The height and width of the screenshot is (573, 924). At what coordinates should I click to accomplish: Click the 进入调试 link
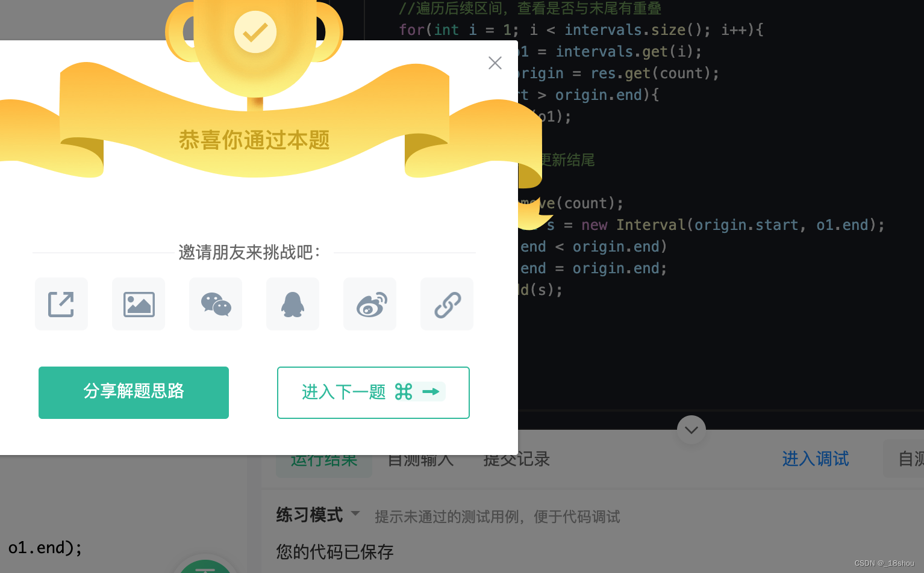click(x=816, y=459)
